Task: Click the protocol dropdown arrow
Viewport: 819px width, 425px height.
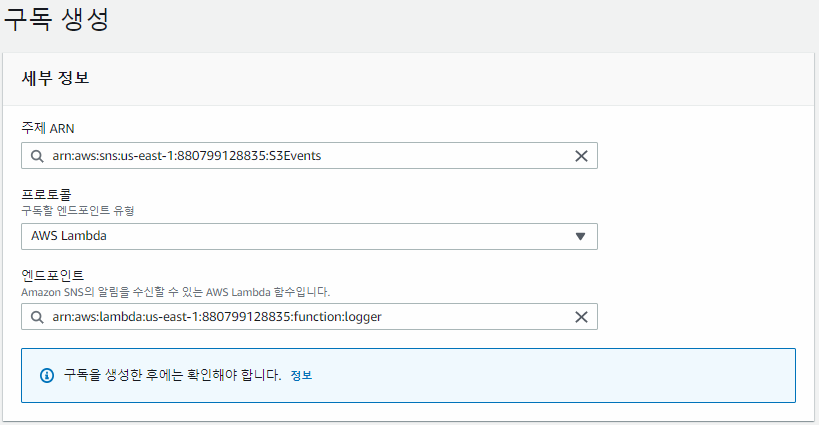Action: click(x=580, y=237)
